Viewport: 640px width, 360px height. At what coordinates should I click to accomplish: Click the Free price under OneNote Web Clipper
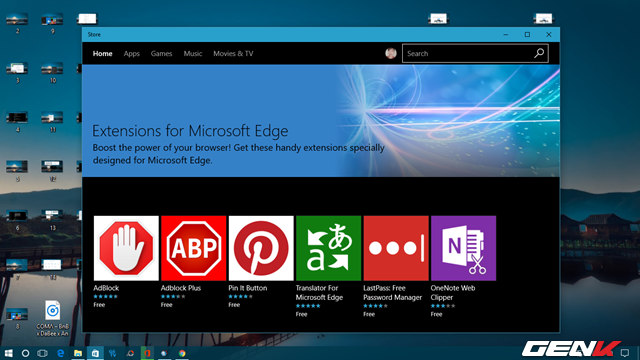pos(436,314)
